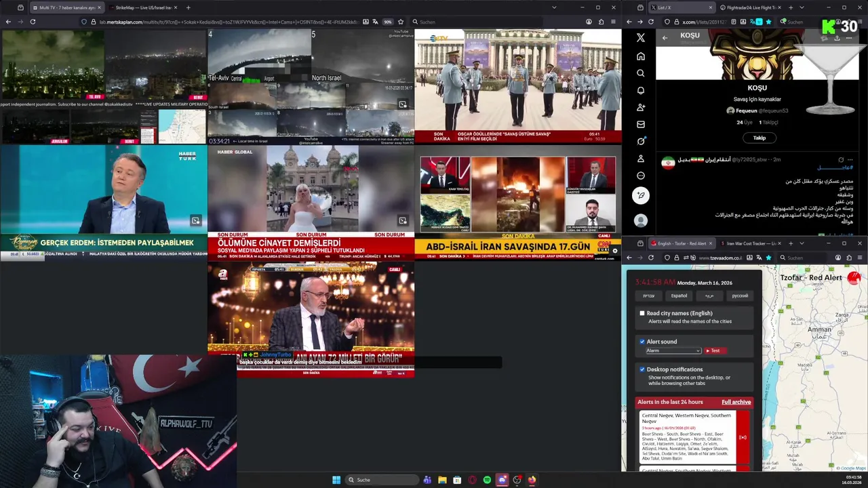Open tab list dropdown in Multi TV window

coord(554,7)
